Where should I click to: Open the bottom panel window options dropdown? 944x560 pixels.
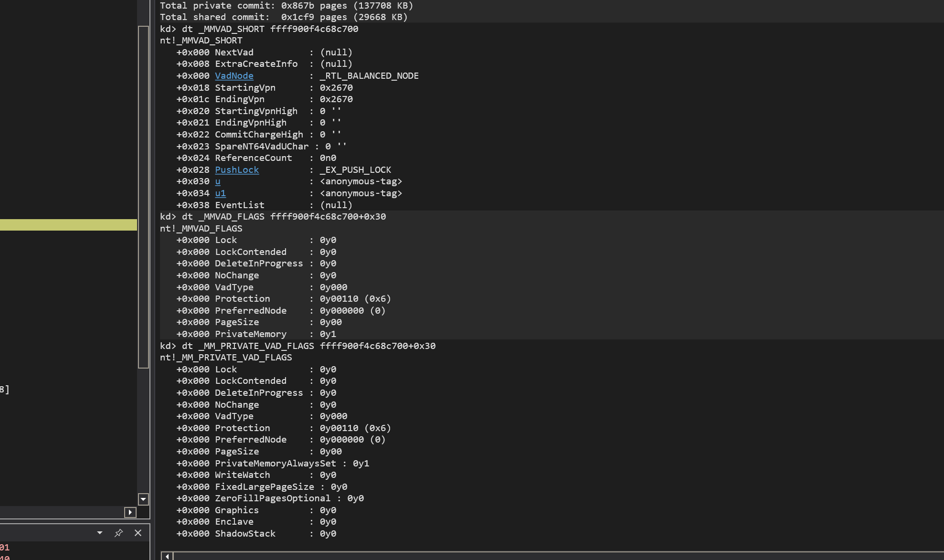pyautogui.click(x=100, y=533)
